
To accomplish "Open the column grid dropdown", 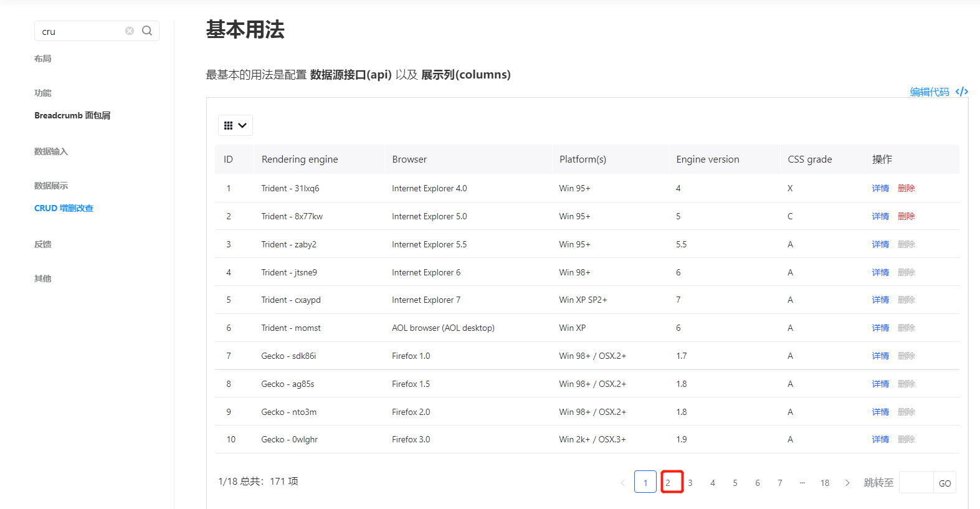I will coord(235,125).
